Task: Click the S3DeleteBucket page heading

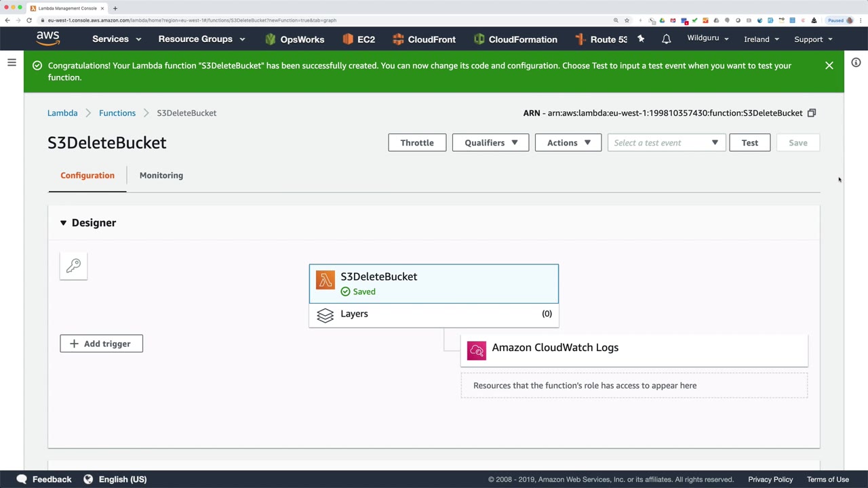Action: pos(107,143)
